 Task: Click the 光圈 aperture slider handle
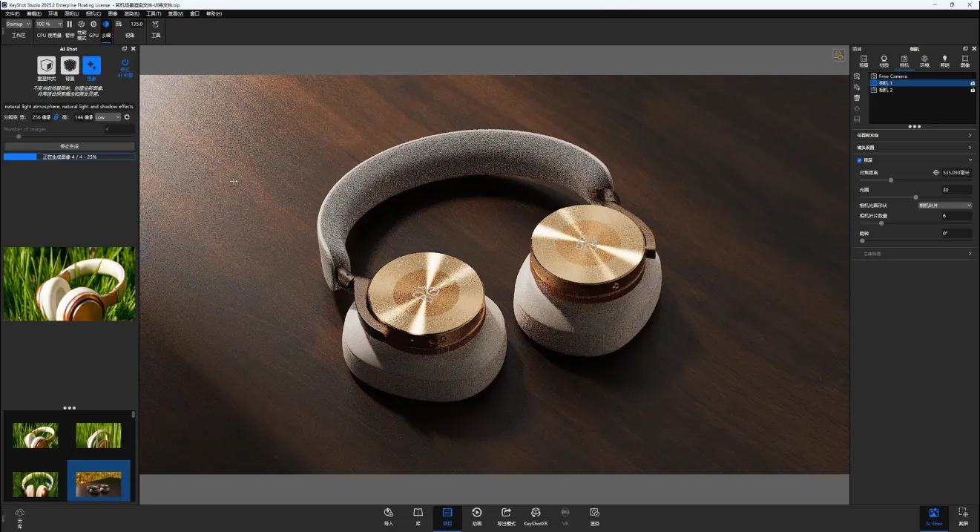[x=915, y=197]
